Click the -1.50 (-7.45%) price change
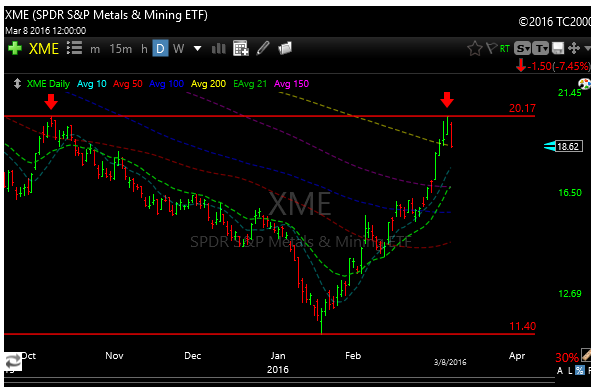The height and width of the screenshot is (387, 591). (558, 66)
